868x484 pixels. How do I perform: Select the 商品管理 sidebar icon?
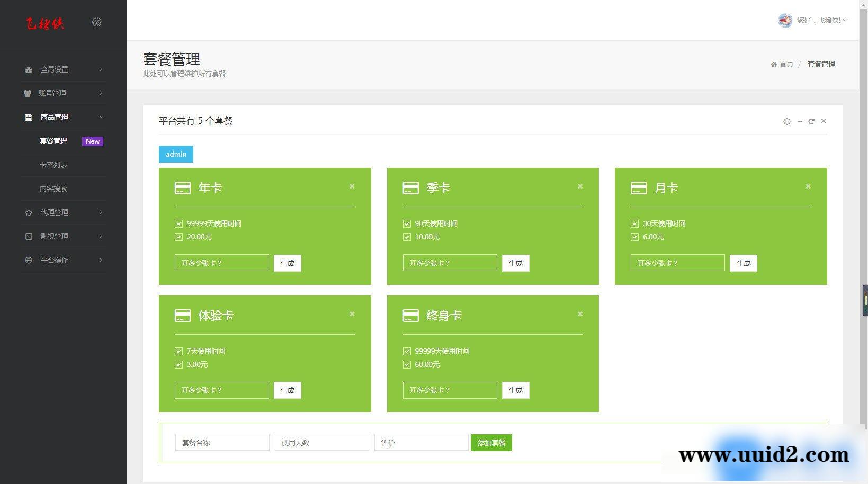[x=28, y=117]
